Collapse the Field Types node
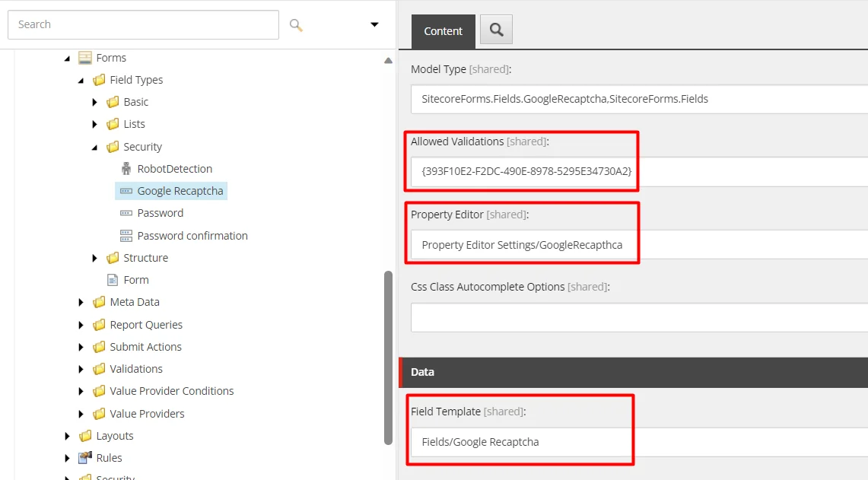The image size is (868, 480). coord(81,81)
